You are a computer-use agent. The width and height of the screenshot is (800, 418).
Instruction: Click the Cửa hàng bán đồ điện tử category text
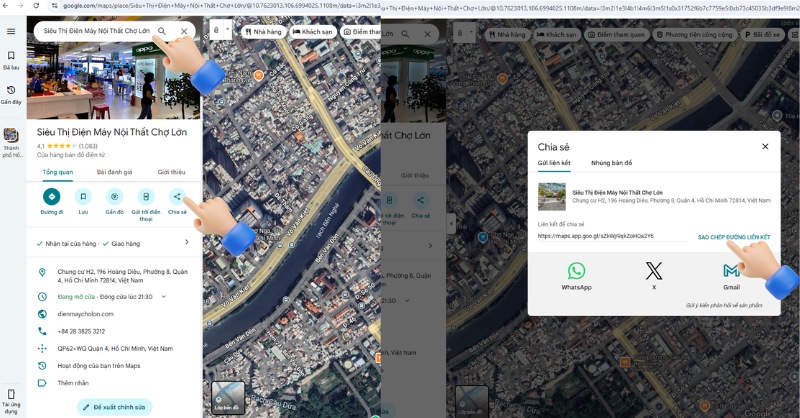tap(70, 155)
